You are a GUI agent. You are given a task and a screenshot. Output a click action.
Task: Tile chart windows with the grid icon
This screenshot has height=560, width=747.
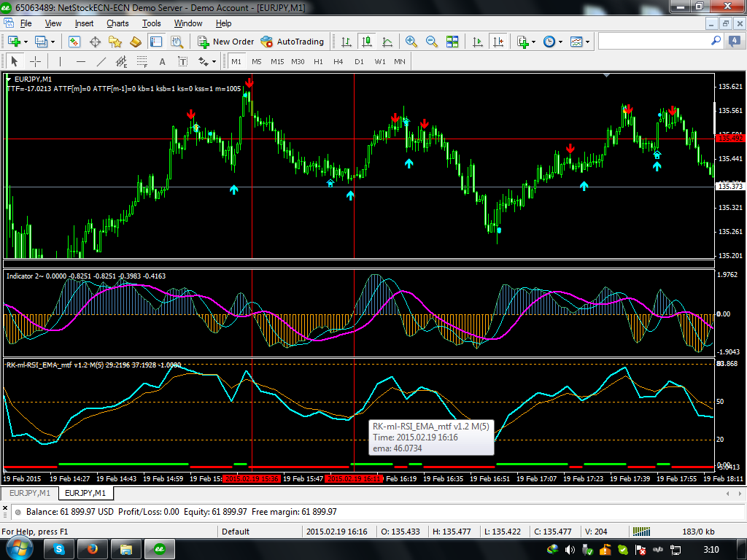[x=452, y=42]
